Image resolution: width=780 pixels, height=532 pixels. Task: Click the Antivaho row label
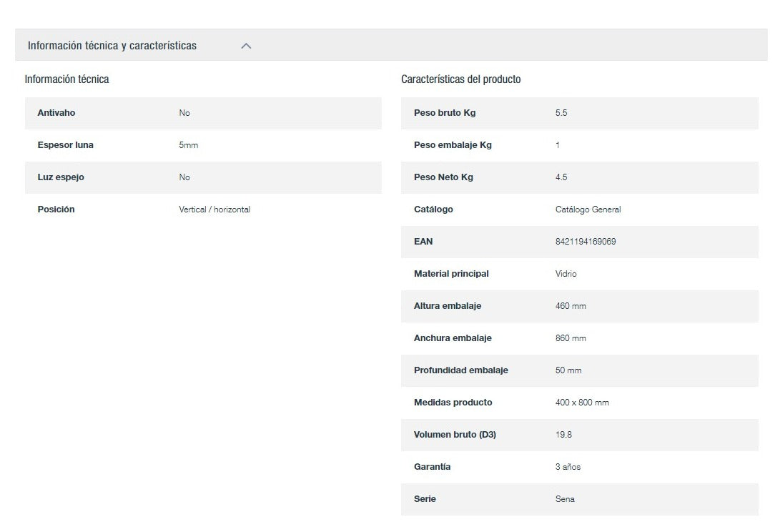(x=56, y=113)
